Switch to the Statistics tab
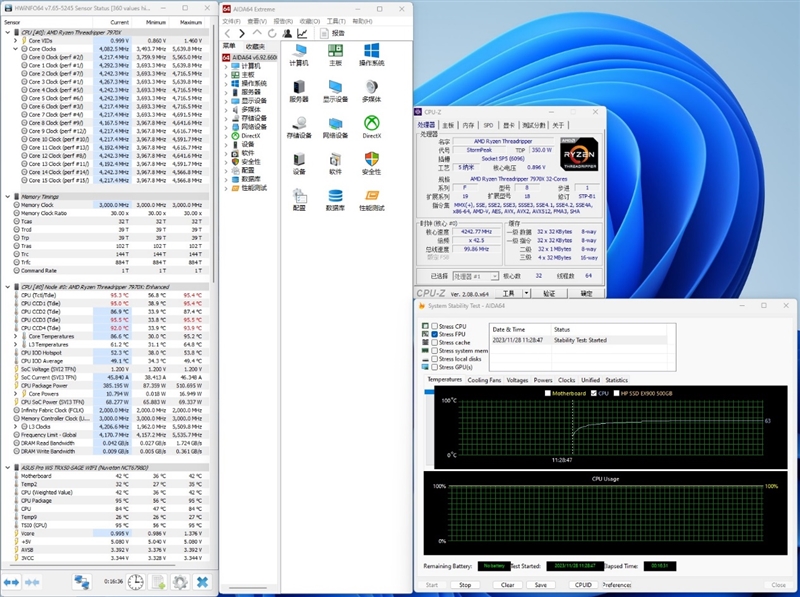 click(x=616, y=380)
